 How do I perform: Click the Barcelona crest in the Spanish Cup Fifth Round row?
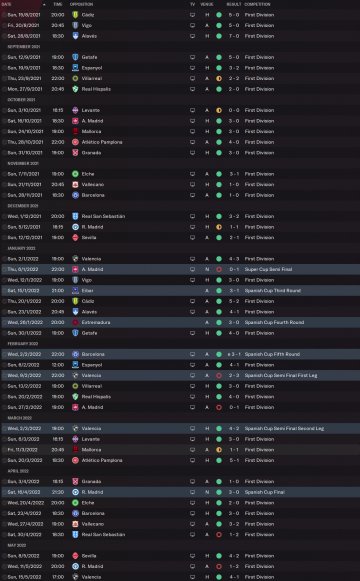pyautogui.click(x=75, y=354)
